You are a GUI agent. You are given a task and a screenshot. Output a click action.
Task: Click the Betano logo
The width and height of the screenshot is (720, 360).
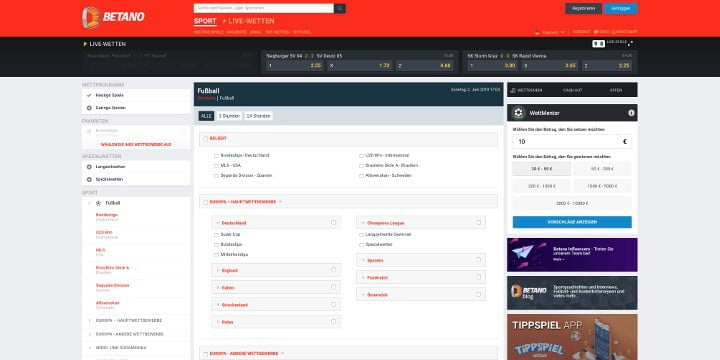click(113, 17)
